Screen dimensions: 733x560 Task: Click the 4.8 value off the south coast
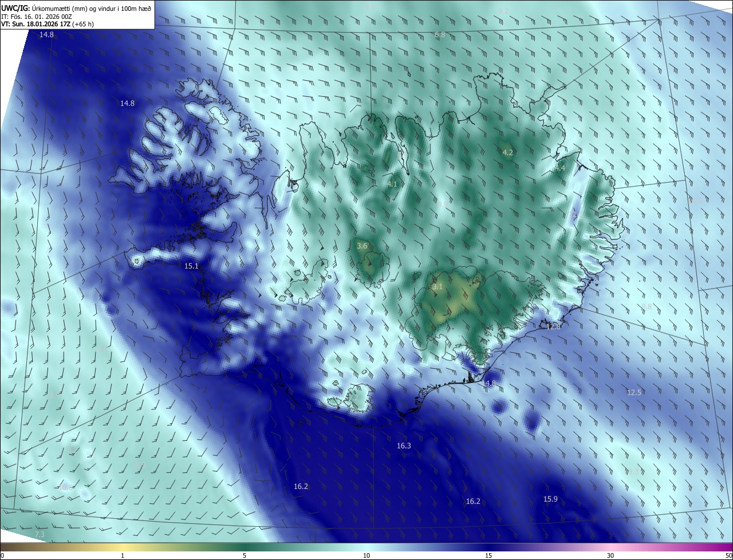490,383
